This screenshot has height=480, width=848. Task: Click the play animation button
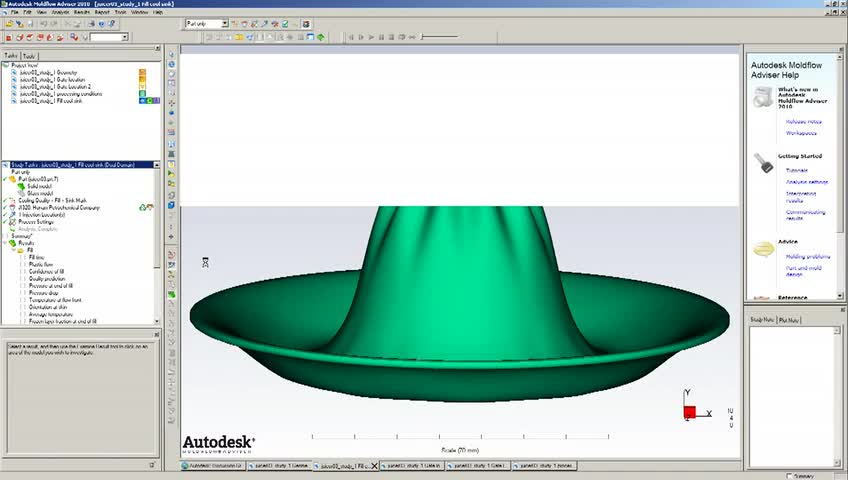371,37
